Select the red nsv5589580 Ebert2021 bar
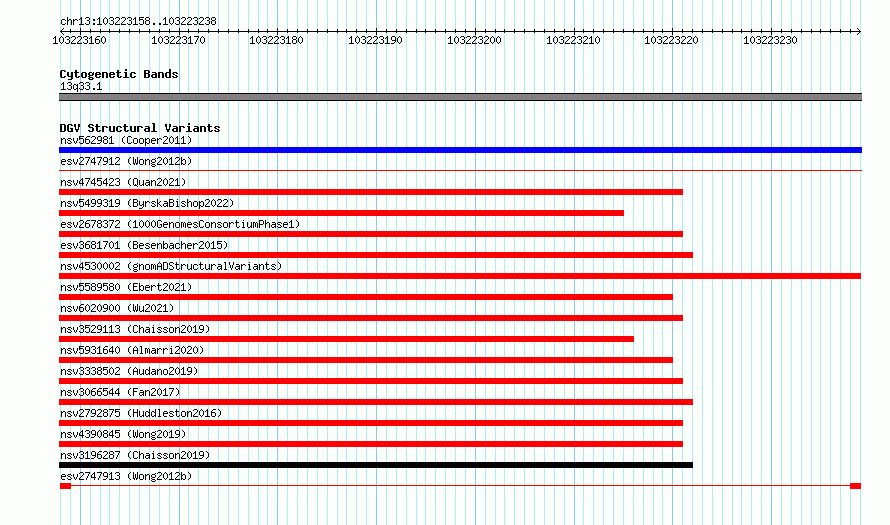 click(366, 297)
